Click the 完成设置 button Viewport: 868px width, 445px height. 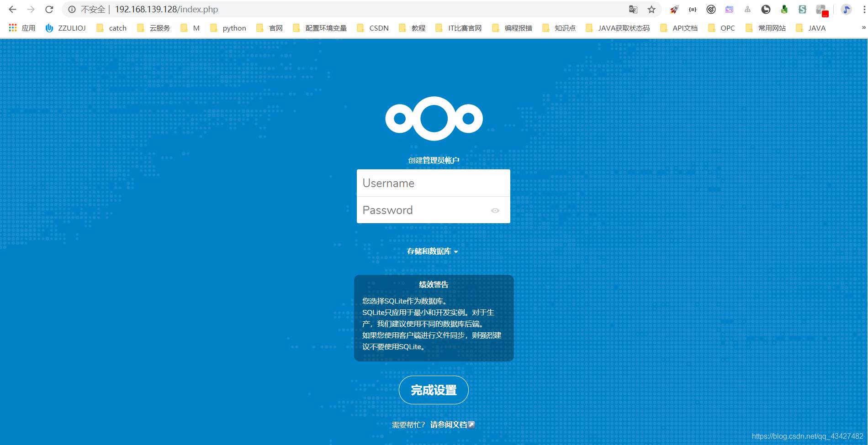pos(434,390)
